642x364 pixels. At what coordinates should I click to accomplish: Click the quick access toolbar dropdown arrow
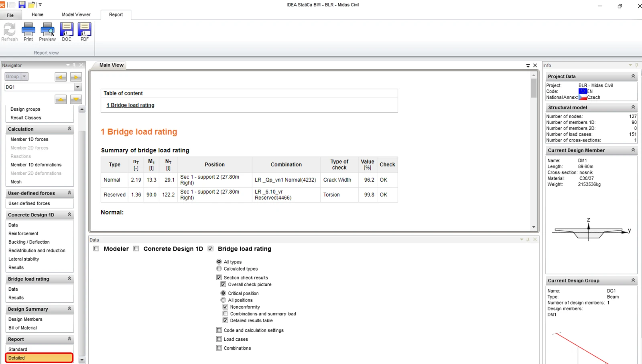click(40, 5)
